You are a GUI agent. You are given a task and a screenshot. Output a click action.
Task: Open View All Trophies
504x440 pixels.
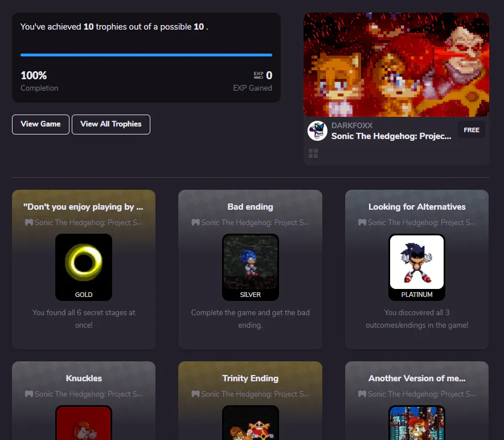(x=111, y=124)
